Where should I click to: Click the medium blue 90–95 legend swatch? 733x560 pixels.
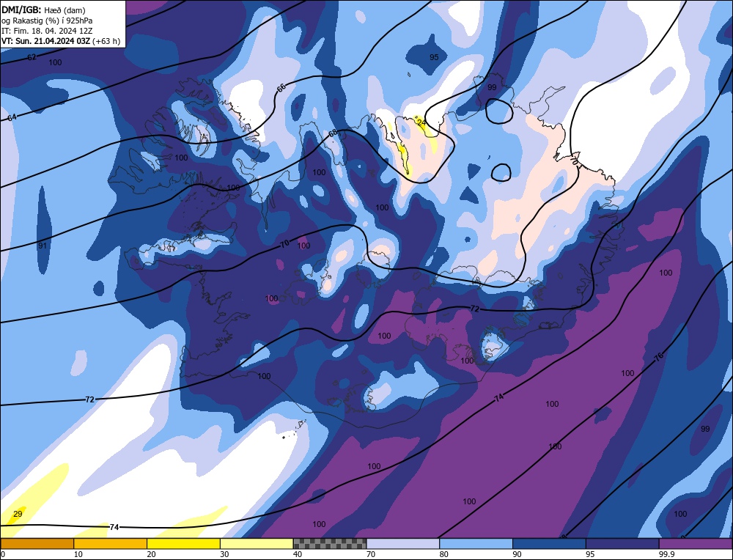(x=549, y=543)
